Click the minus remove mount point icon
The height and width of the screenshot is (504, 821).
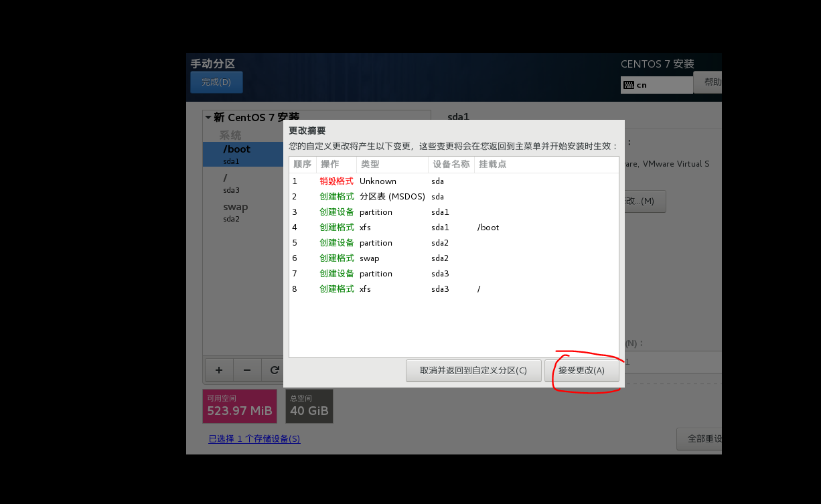247,369
